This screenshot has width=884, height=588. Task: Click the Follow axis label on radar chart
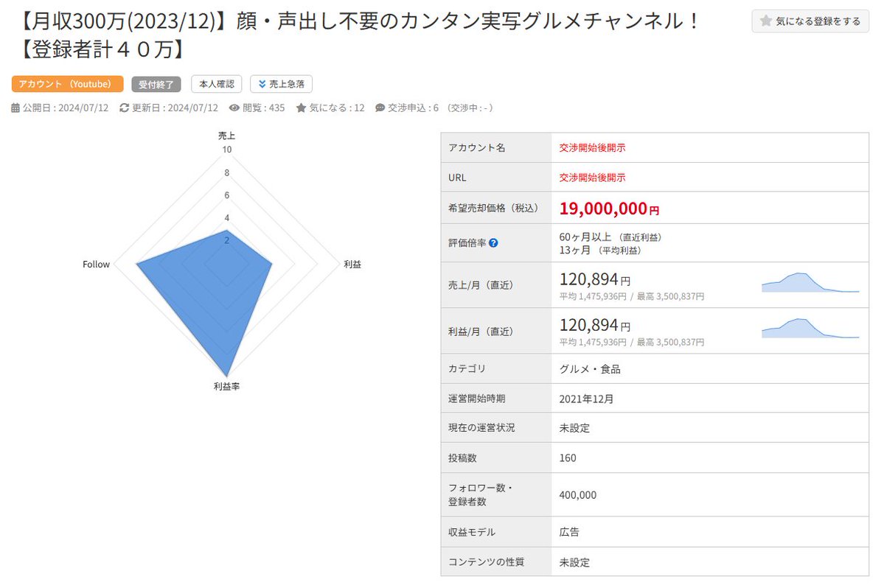click(96, 264)
